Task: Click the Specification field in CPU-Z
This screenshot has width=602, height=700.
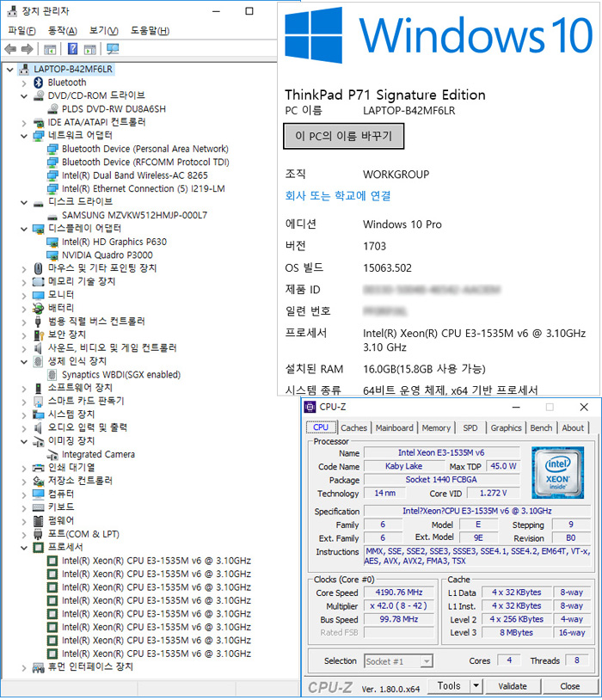Action: (477, 511)
